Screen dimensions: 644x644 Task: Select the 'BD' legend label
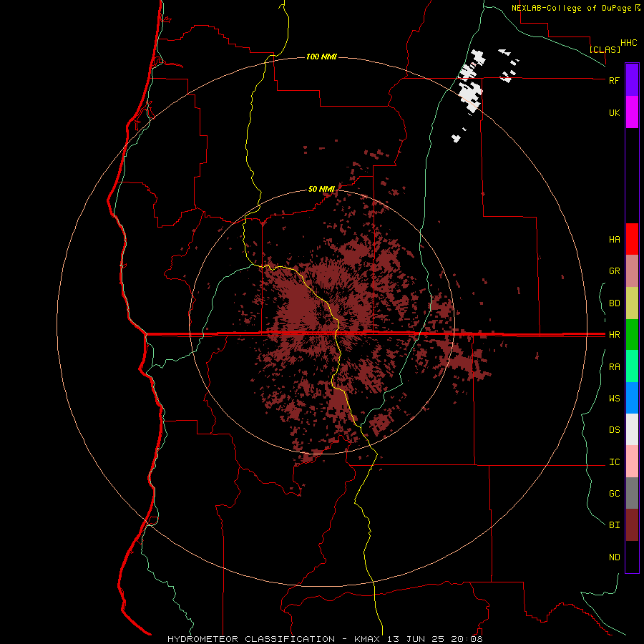pos(614,303)
